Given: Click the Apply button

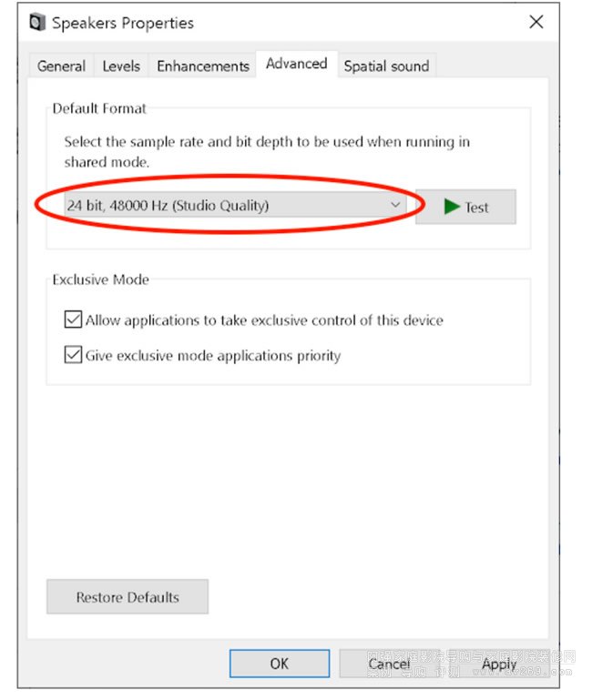Looking at the screenshot, I should point(499,664).
